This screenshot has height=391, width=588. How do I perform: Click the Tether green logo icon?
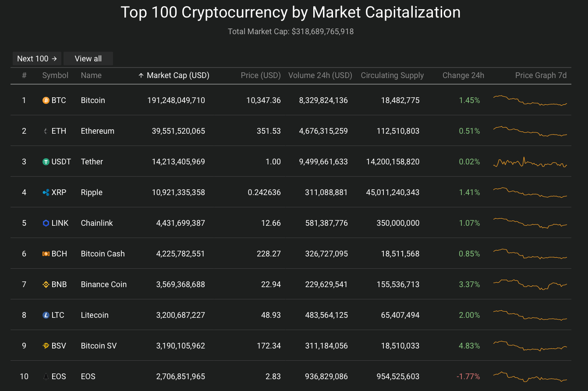pyautogui.click(x=46, y=162)
